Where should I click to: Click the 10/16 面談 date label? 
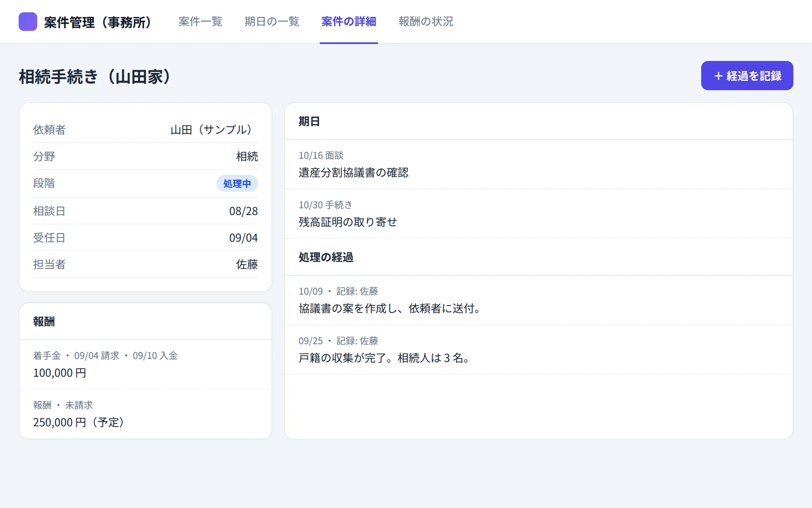[x=321, y=155]
